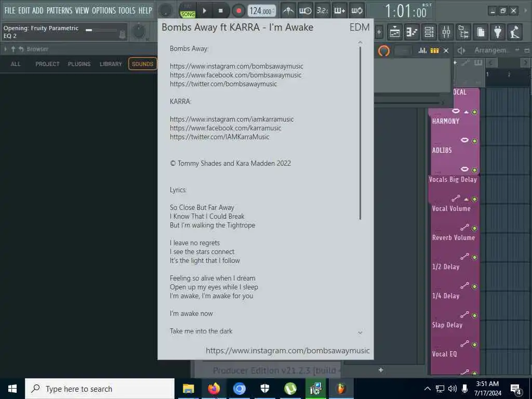Viewport: 532px width, 399px height.
Task: Collapse the Vocals Big Delay group arrow
Action: click(x=467, y=199)
